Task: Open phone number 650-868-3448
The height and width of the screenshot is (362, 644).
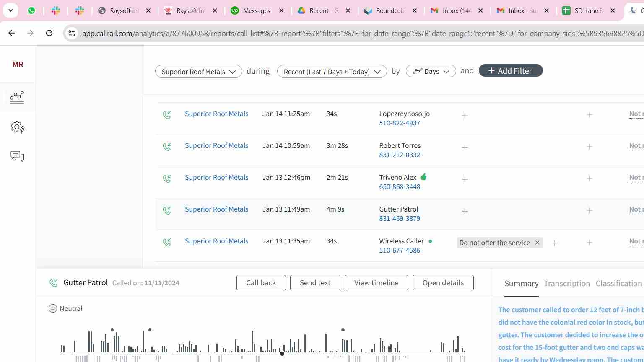Action: click(x=400, y=187)
